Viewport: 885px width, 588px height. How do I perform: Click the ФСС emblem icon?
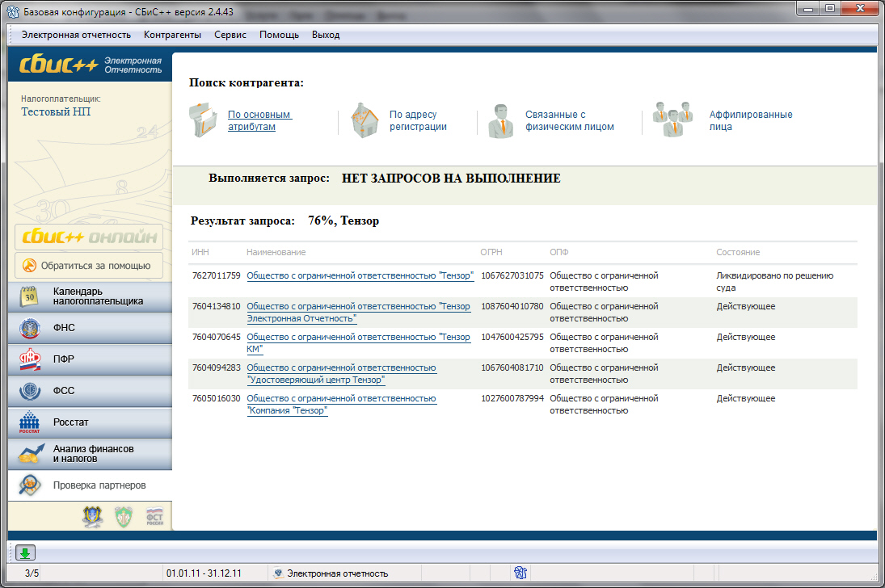(x=30, y=390)
